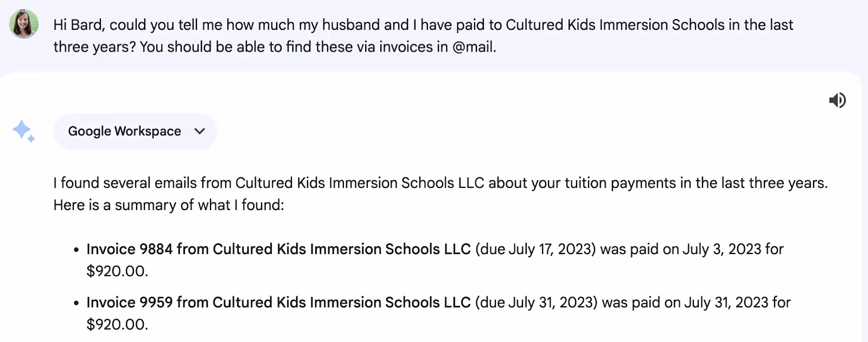Viewport: 868px width, 342px height.
Task: Click the "Here is a summary" sentence
Action: click(x=169, y=205)
